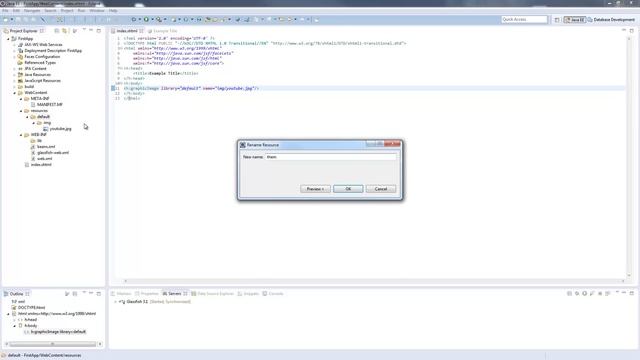
Task: Open the Run menu
Action: [81, 11]
